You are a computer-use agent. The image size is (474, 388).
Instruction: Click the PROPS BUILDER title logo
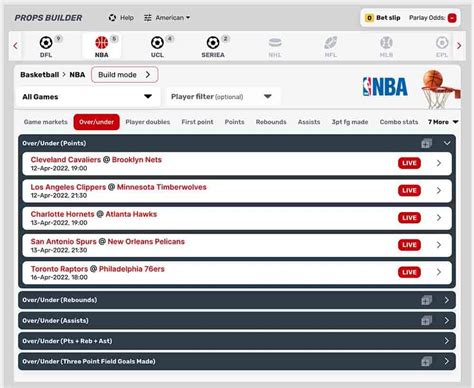pos(48,18)
